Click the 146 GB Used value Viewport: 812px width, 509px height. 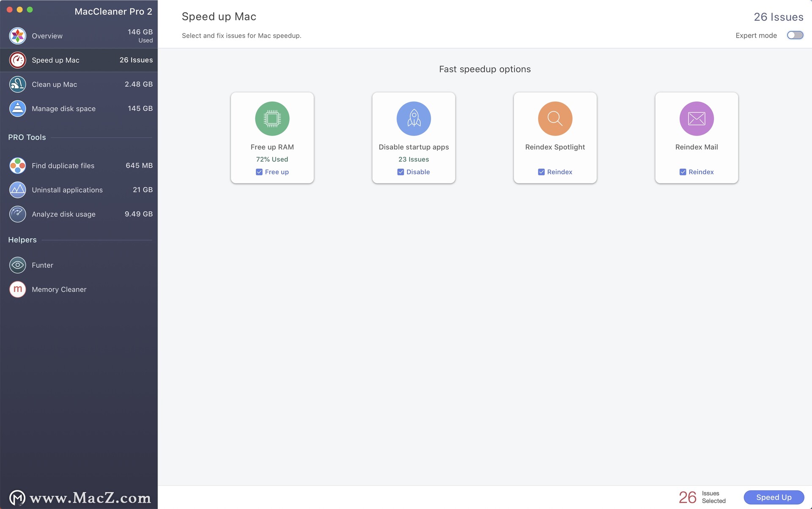click(140, 36)
